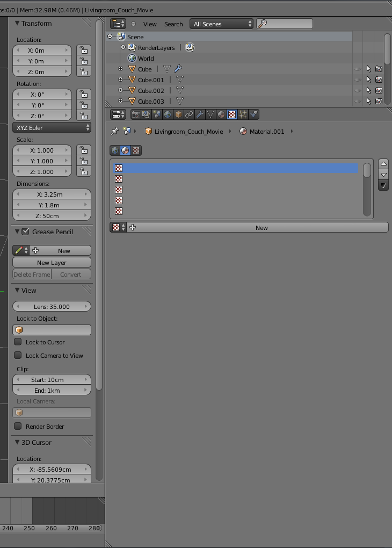The width and height of the screenshot is (392, 548).
Task: Click the mesh data icon on Cube.003 row
Action: [179, 102]
